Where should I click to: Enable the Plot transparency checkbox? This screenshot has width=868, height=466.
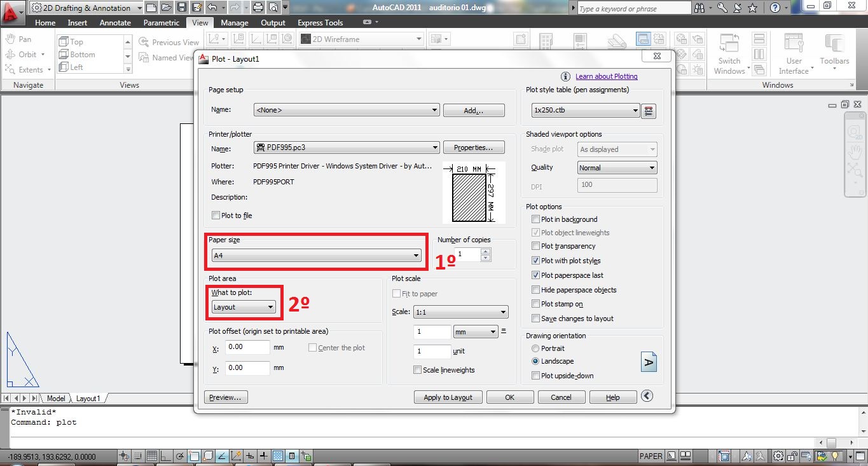535,246
